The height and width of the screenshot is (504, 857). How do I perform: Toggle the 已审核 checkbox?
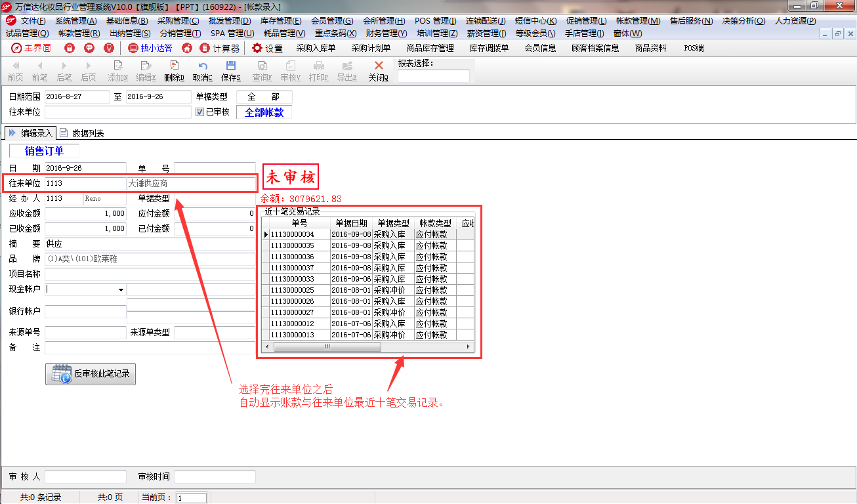coord(199,112)
